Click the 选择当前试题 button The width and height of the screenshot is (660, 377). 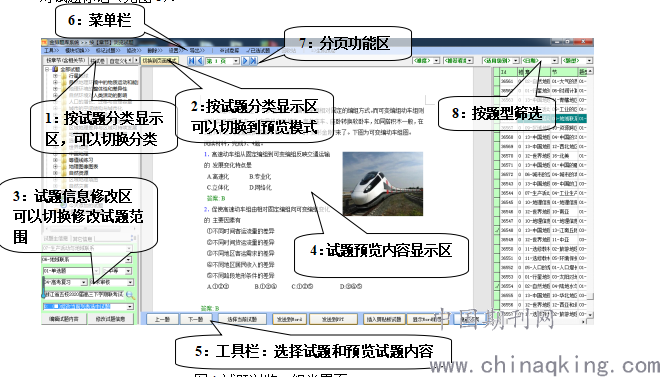[x=241, y=319]
